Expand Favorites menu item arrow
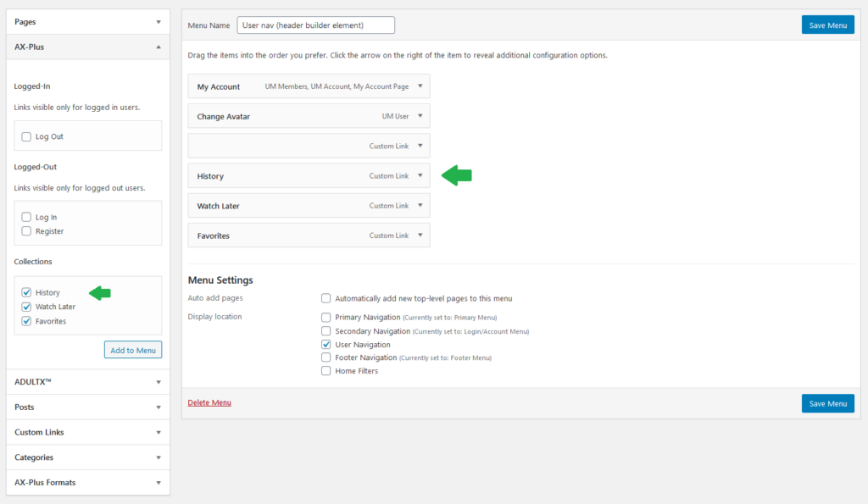 pyautogui.click(x=420, y=235)
